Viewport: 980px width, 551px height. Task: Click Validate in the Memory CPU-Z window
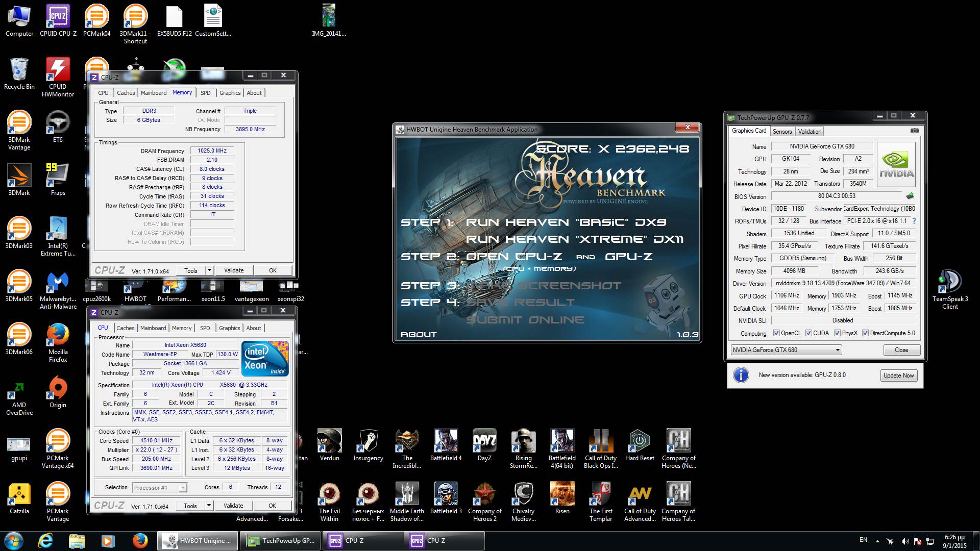234,270
